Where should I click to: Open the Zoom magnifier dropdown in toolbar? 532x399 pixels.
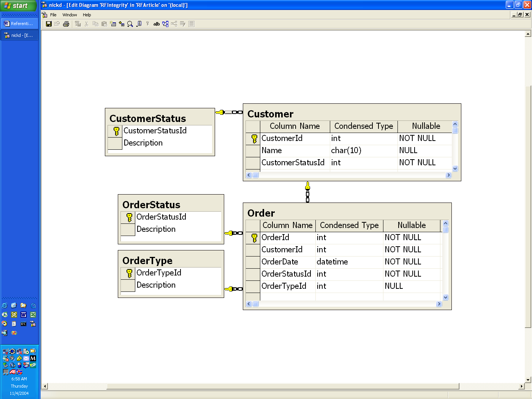[x=130, y=24]
